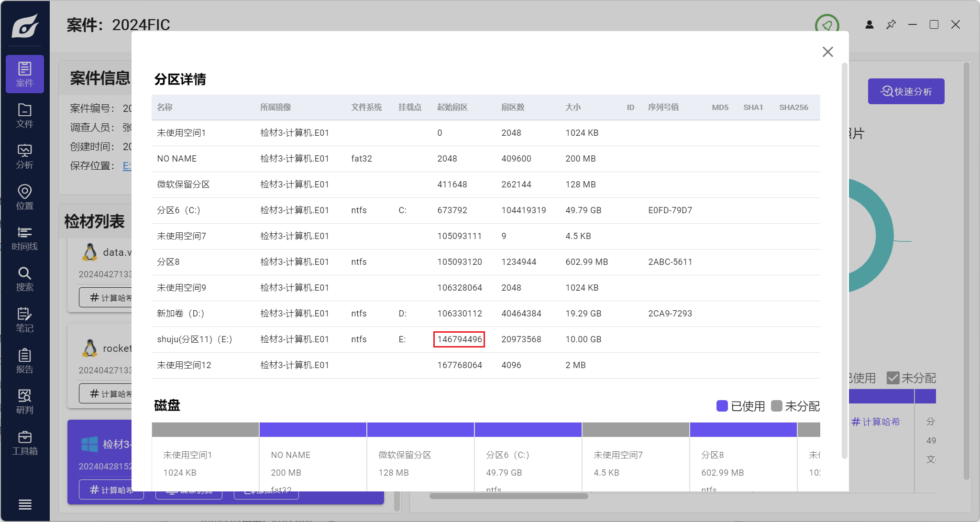The width and height of the screenshot is (980, 522).
Task: Select the 微软保留分区 row
Action: click(485, 185)
